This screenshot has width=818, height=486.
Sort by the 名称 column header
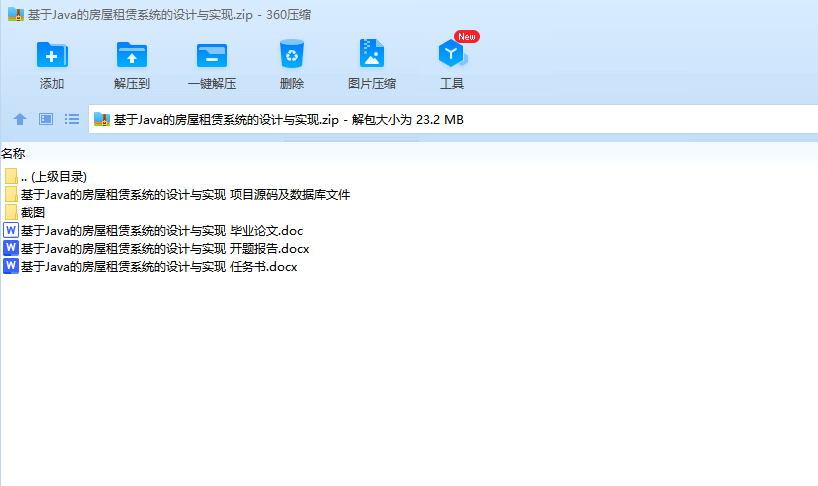(x=13, y=153)
